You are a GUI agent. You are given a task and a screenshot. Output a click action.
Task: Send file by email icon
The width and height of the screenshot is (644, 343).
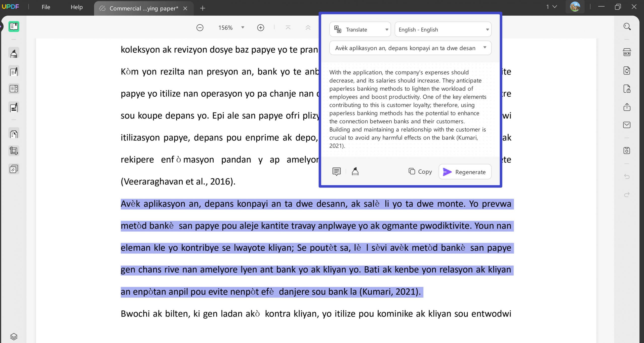tap(627, 125)
